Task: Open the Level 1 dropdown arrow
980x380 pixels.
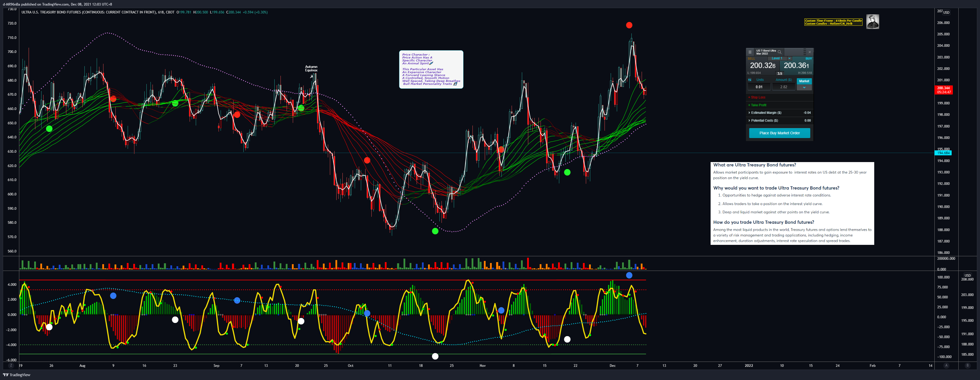Action: 790,59
